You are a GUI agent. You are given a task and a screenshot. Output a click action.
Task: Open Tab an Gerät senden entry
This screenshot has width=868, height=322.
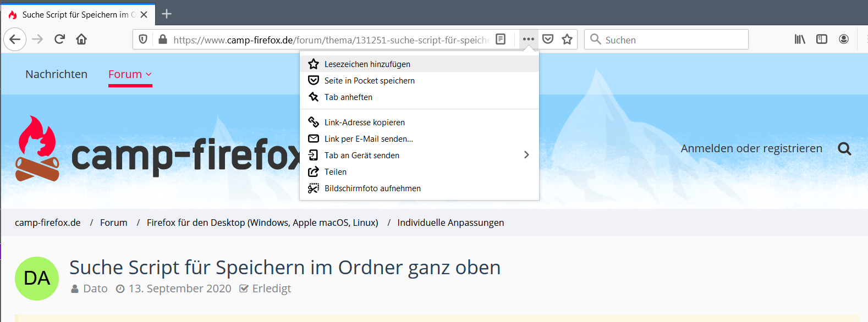pyautogui.click(x=419, y=155)
